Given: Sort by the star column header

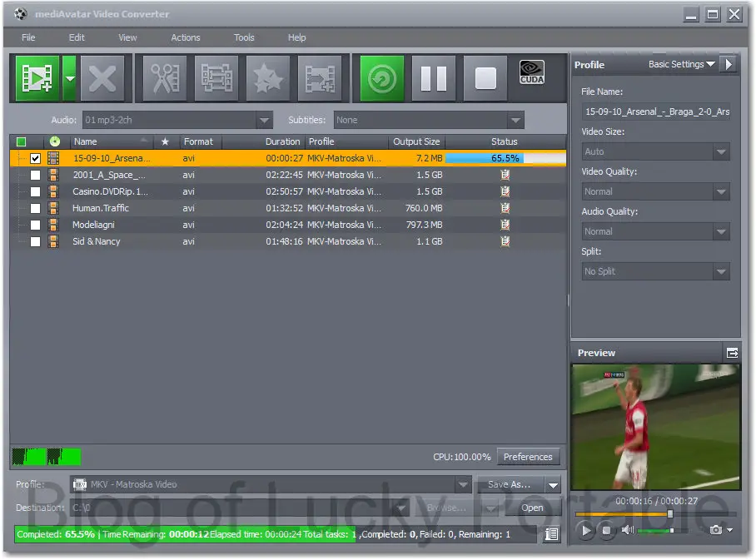Looking at the screenshot, I should pyautogui.click(x=165, y=141).
